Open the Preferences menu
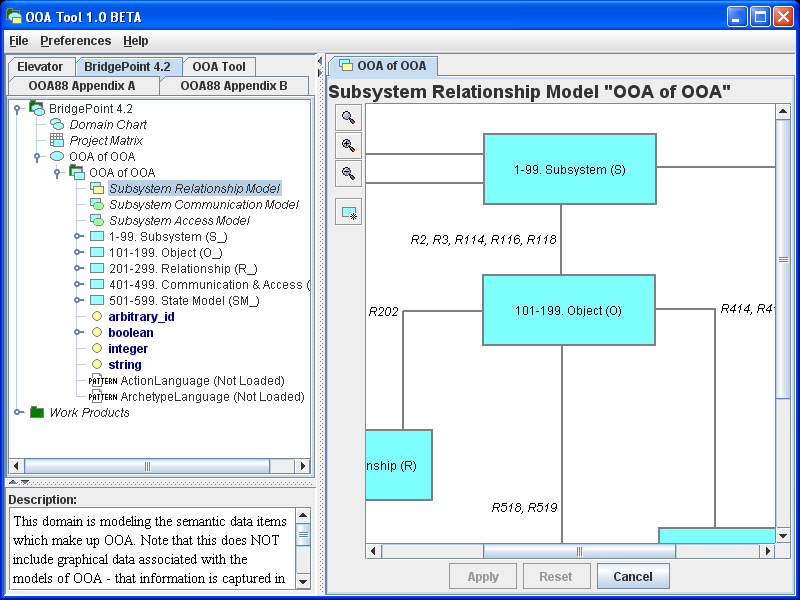800x600 pixels. coord(76,41)
